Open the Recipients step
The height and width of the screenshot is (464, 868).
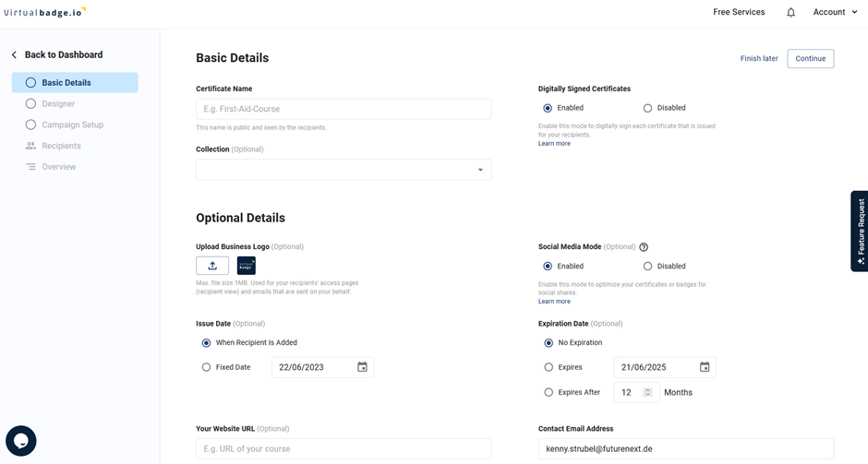(61, 146)
